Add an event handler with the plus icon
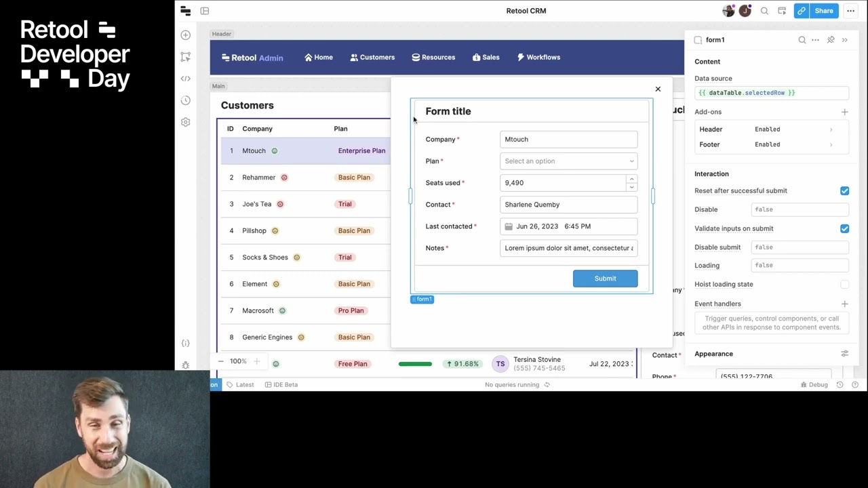 [844, 304]
